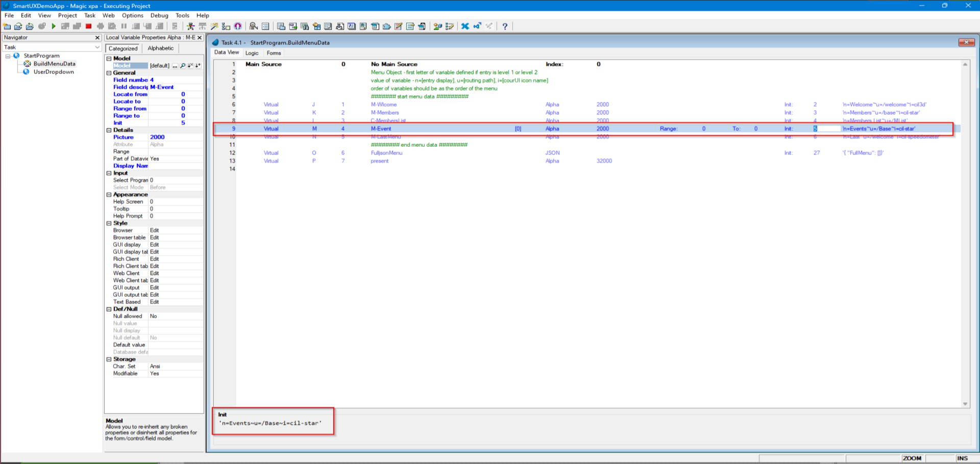This screenshot has width=980, height=464.
Task: Click the pause icon on the toolbar
Action: pos(125,26)
